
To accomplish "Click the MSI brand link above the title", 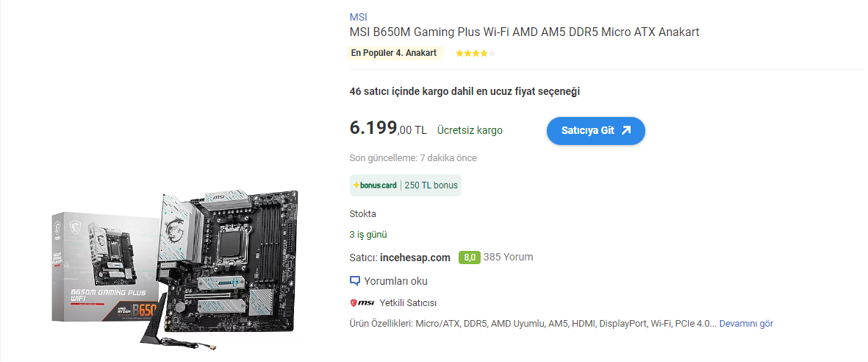I will click(358, 17).
